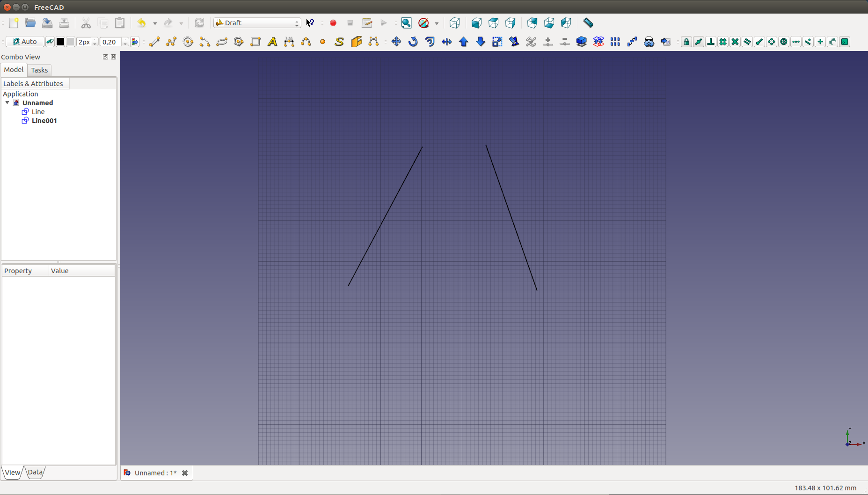868x495 pixels.
Task: Open the undo history dropdown arrow
Action: click(x=155, y=23)
